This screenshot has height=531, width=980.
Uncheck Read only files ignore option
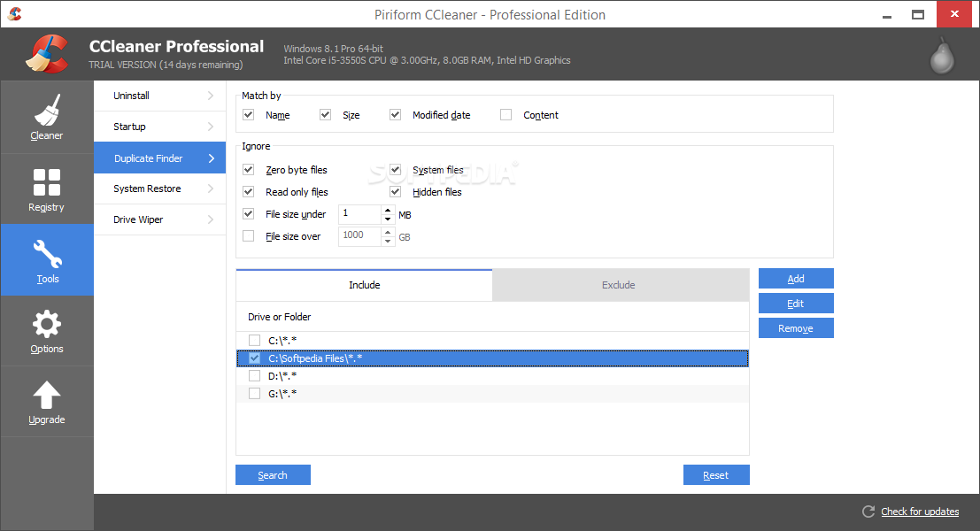click(x=249, y=192)
